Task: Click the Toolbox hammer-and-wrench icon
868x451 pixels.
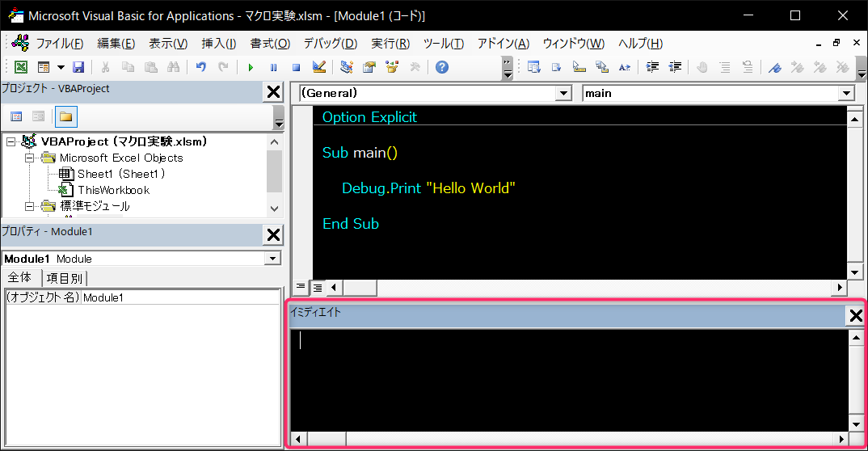Action: (415, 68)
